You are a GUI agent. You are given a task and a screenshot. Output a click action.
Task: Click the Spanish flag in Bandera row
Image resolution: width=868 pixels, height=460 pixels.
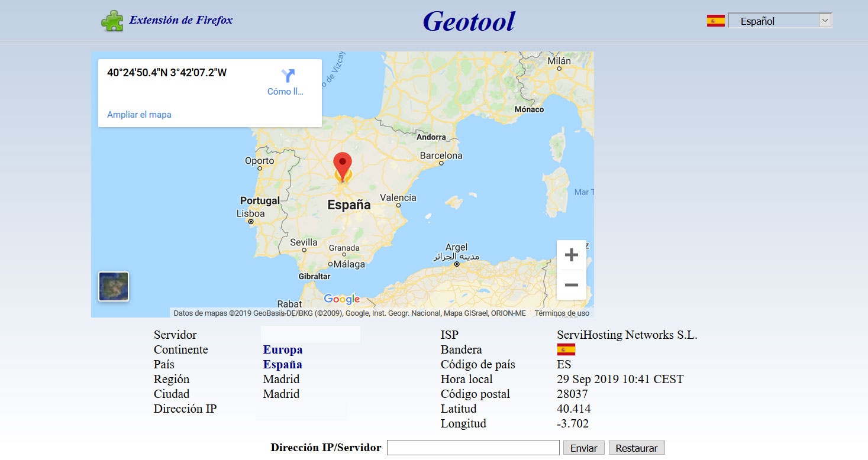[566, 349]
